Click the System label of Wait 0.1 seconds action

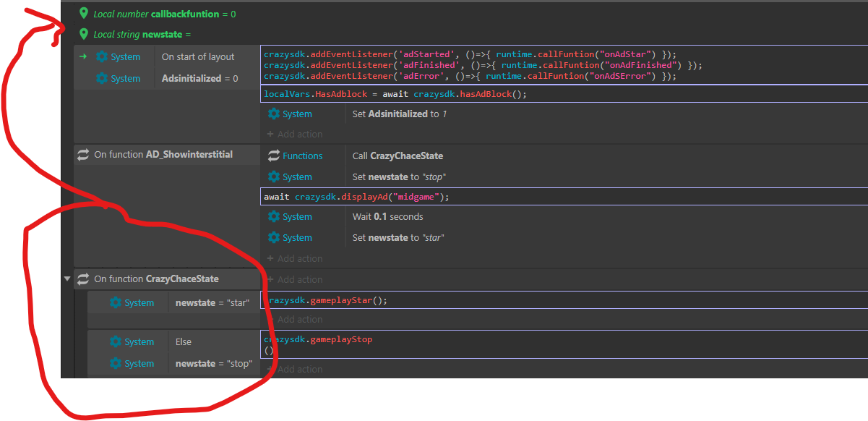click(x=297, y=216)
